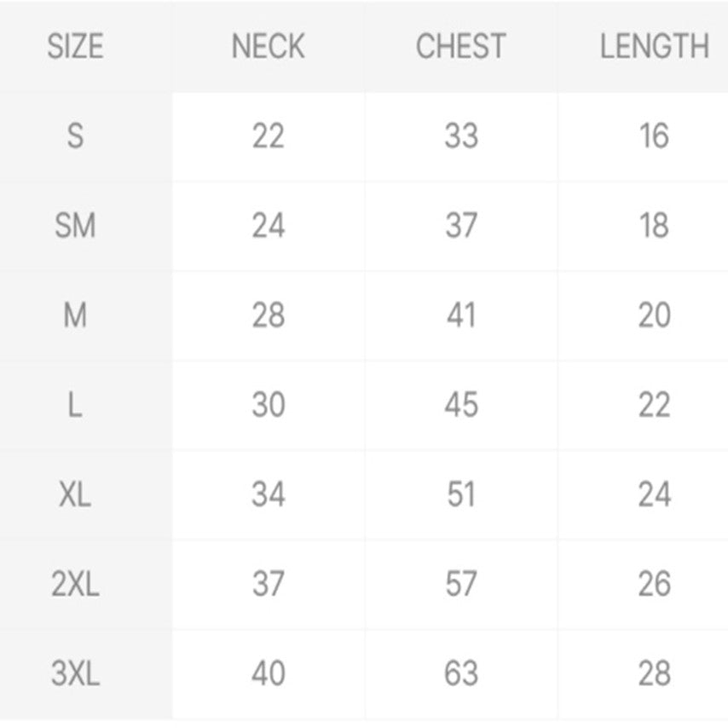This screenshot has width=728, height=728.
Task: Click the CHEST column header
Action: click(461, 46)
